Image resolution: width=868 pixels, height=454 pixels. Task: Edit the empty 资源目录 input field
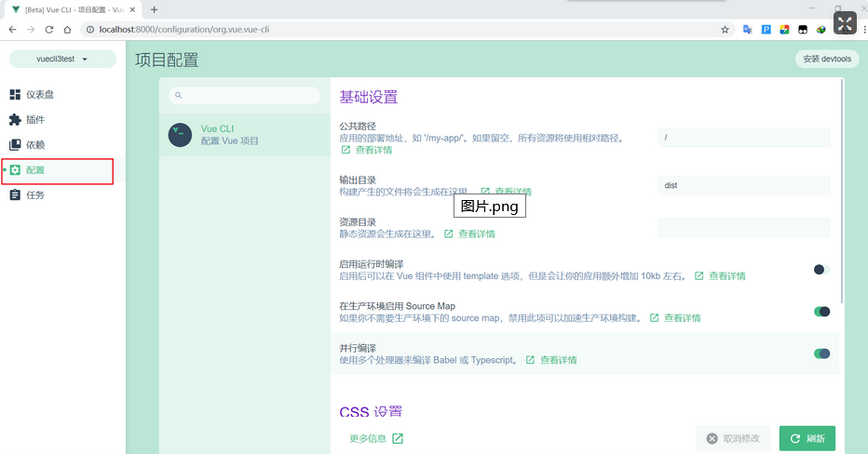click(744, 227)
